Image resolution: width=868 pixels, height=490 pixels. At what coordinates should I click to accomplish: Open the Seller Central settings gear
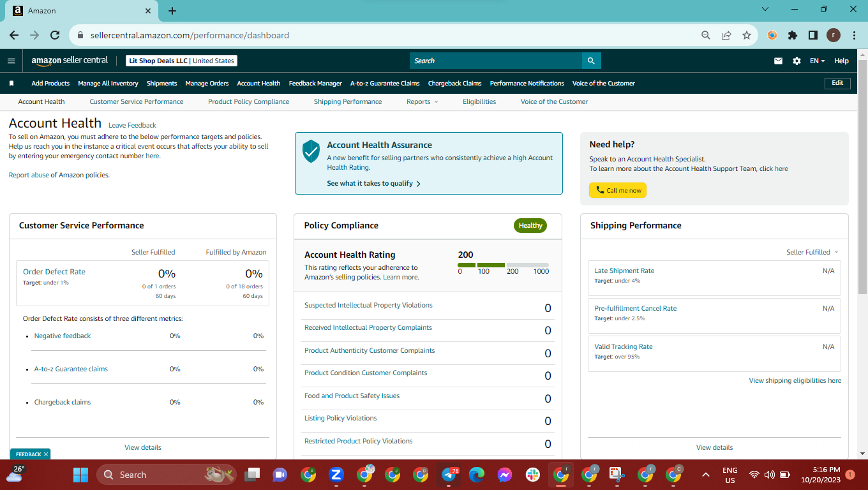point(797,61)
